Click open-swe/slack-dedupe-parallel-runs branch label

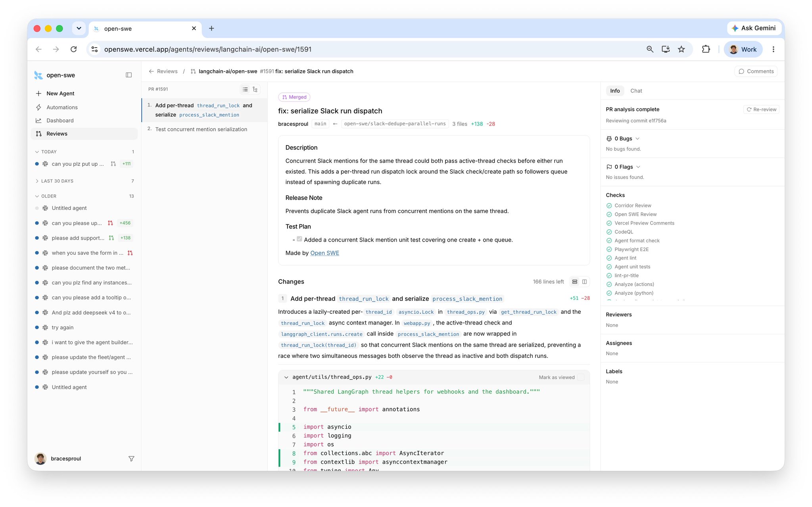point(395,124)
